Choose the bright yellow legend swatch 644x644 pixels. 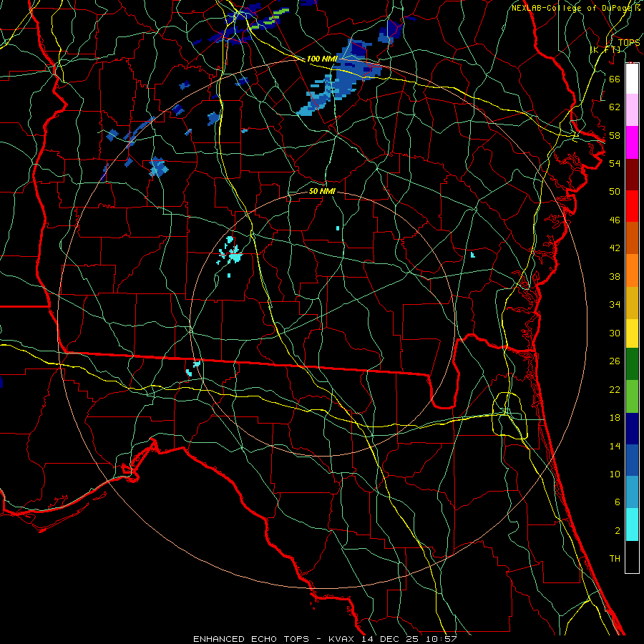click(632, 333)
